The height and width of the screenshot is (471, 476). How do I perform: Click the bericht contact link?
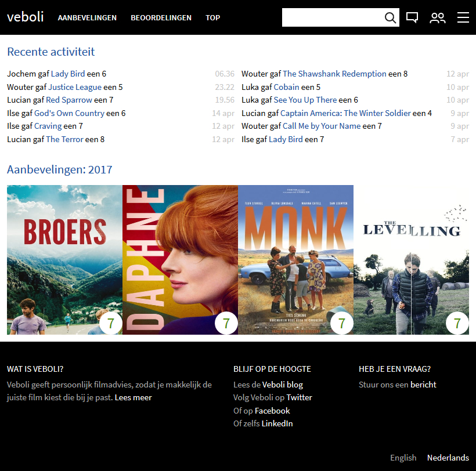(x=423, y=385)
